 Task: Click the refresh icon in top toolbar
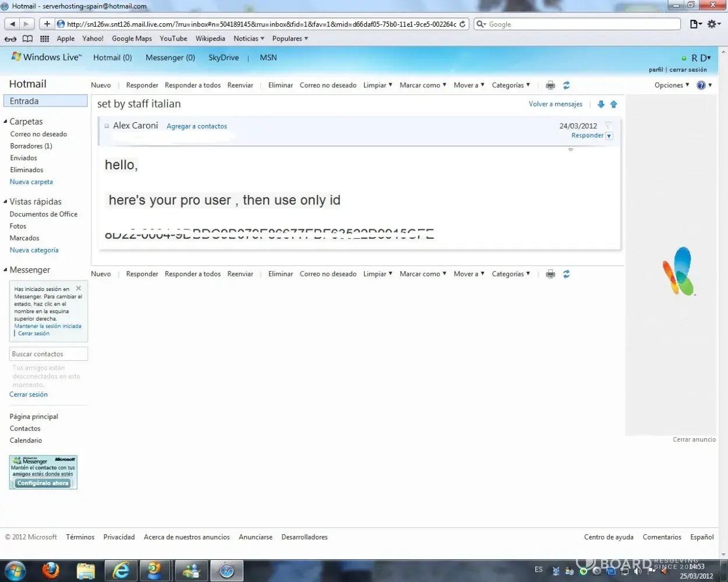point(566,86)
